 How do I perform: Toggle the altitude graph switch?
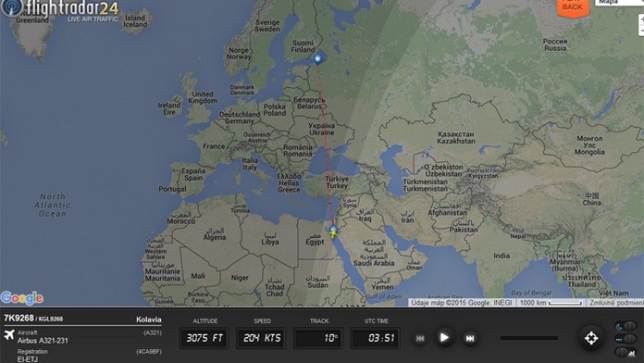point(625,352)
